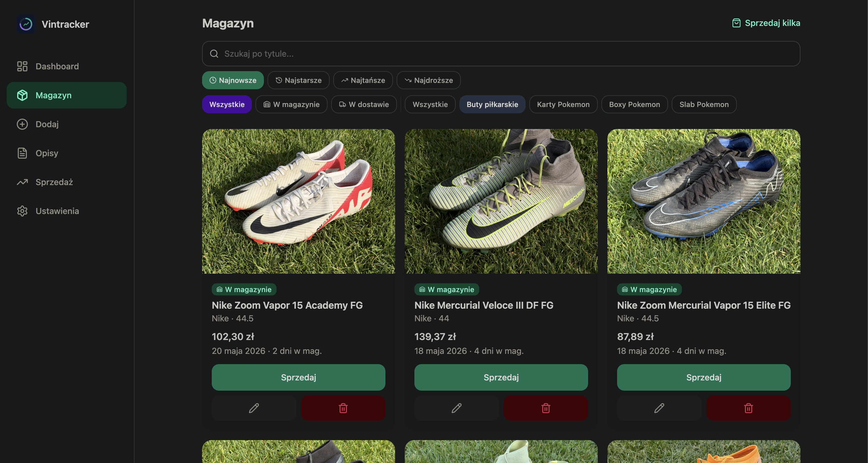This screenshot has width=868, height=463.
Task: Go to Magazyn in the sidebar
Action: 66,95
